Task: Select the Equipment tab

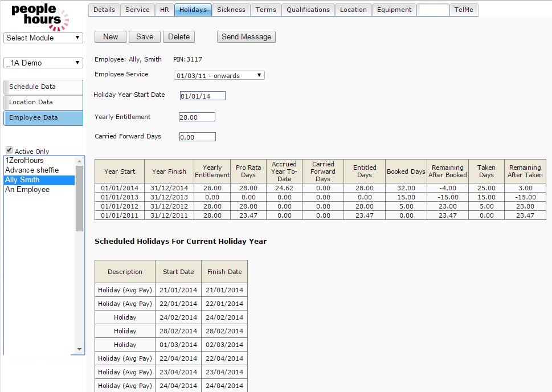Action: 394,10
